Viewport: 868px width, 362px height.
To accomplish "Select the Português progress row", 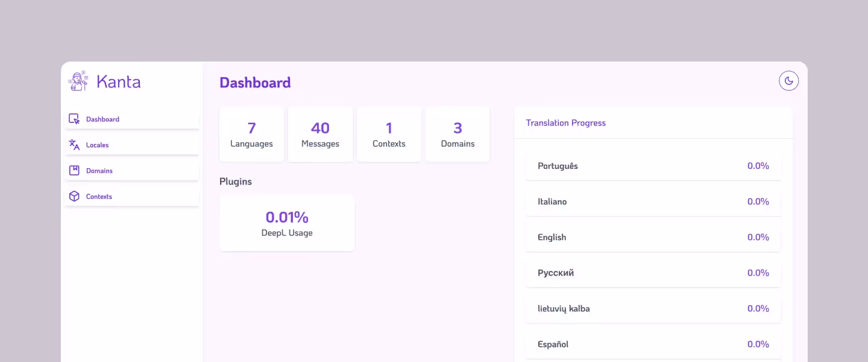I will click(653, 166).
